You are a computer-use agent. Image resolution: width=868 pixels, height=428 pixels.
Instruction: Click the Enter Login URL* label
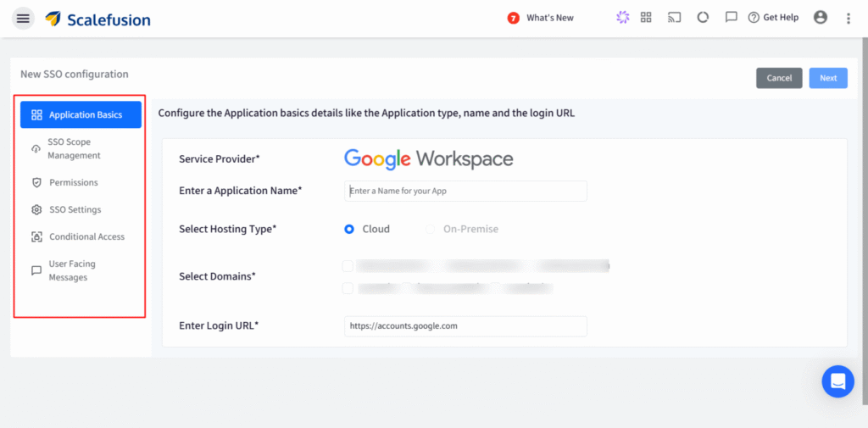219,325
